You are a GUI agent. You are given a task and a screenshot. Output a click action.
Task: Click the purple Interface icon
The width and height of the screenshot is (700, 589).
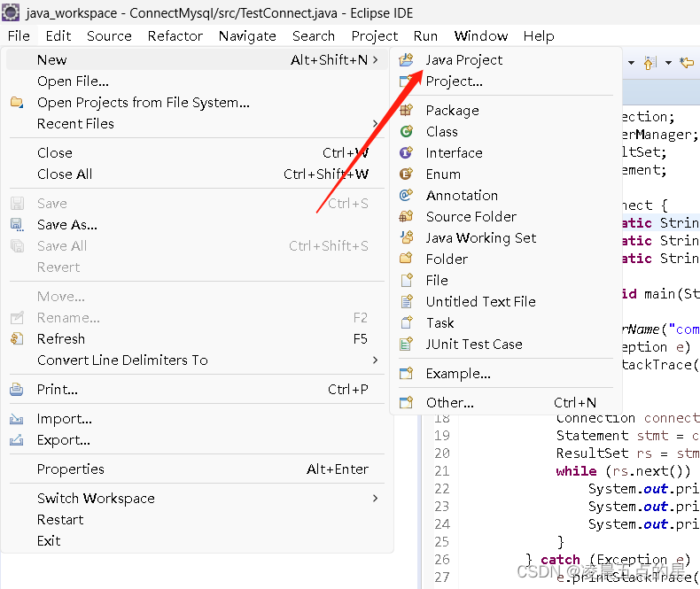[406, 152]
